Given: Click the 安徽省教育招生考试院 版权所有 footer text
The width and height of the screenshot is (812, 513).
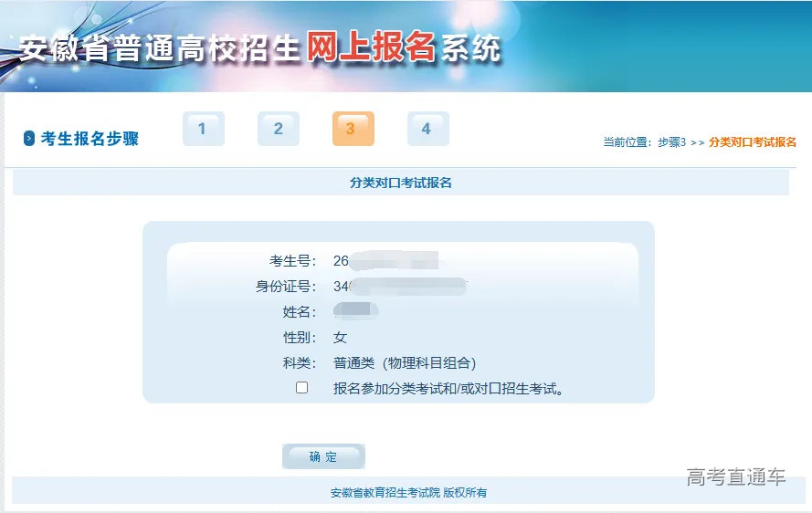Looking at the screenshot, I should pos(408,493).
